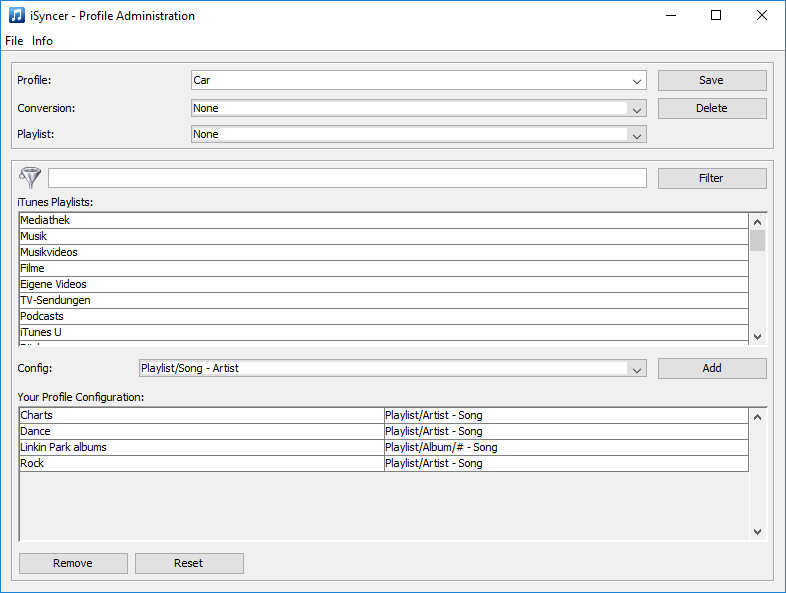Select the Linkin Park albums entry
Viewport: 786px width, 593px height.
(x=202, y=448)
